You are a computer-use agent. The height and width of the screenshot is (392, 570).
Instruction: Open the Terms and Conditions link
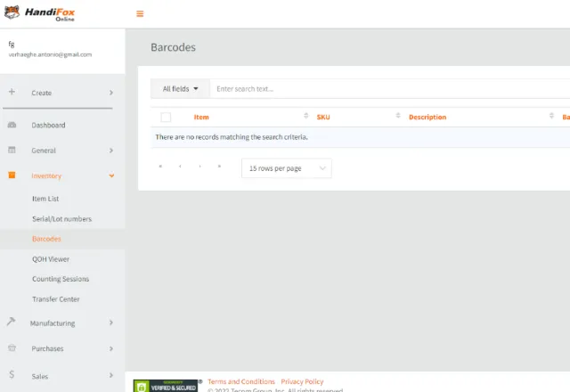point(241,381)
